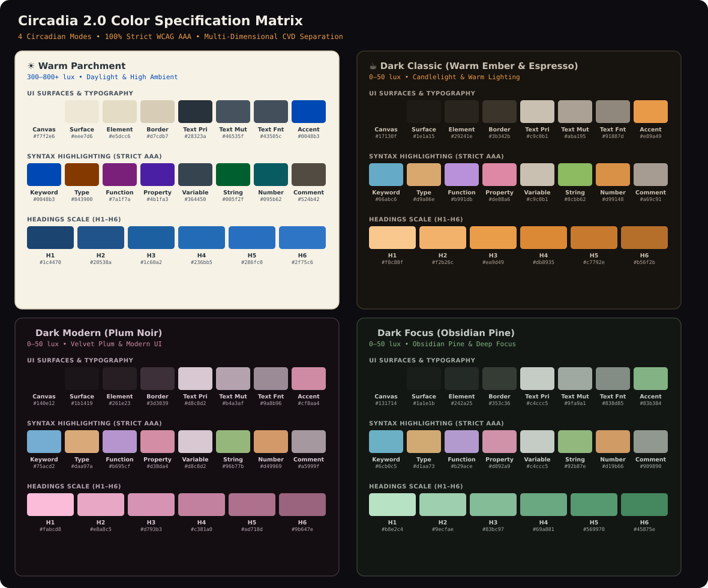
Task: Select Warm Parchment Keyword swatch
Action: (x=44, y=175)
